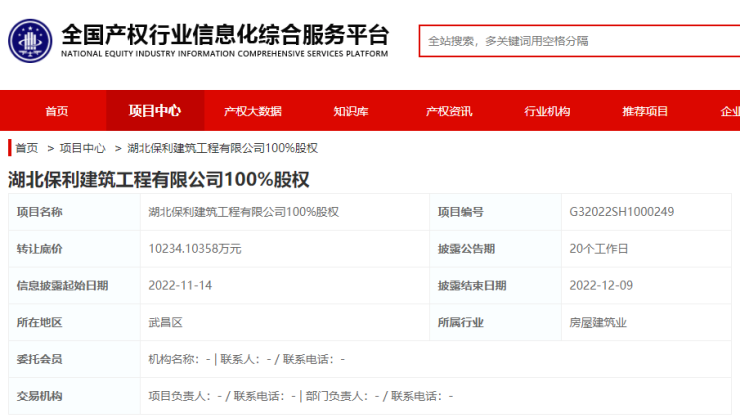
Task: Go to the 推荐项目 navigation tab
Action: click(645, 111)
